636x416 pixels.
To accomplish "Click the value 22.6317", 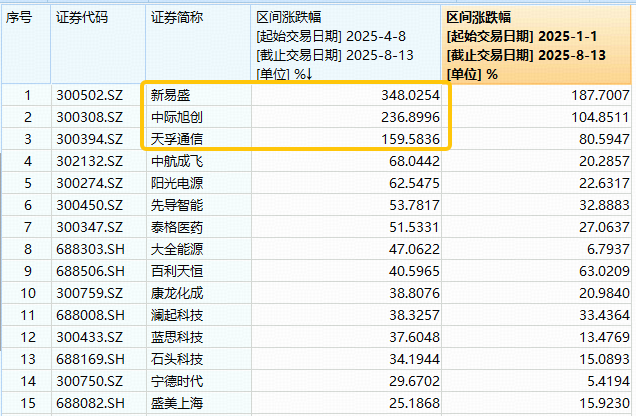I will [604, 183].
